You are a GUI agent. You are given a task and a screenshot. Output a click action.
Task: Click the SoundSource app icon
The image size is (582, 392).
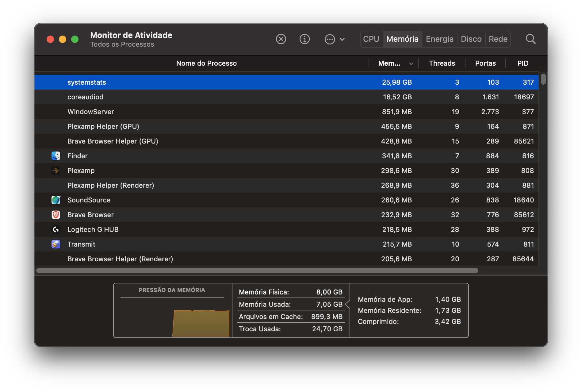click(x=56, y=200)
